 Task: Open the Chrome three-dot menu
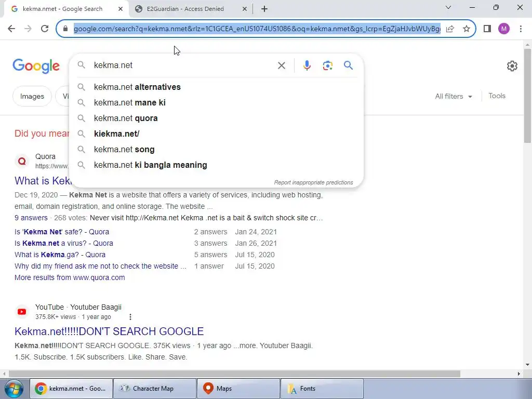pyautogui.click(x=521, y=29)
